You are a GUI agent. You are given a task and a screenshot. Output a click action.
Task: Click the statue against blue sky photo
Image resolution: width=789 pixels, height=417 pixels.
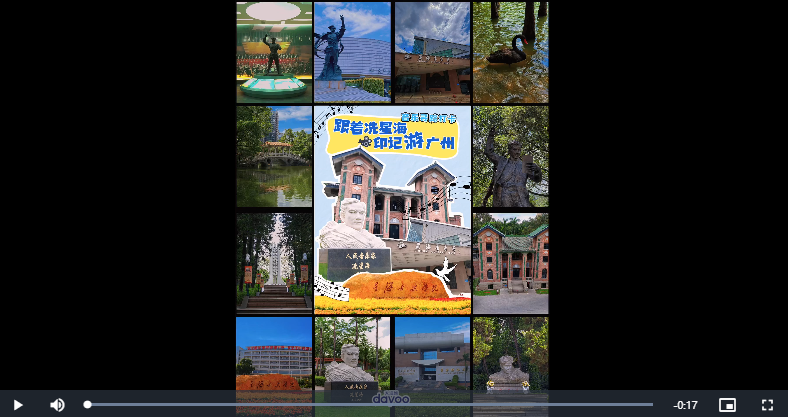coord(352,52)
